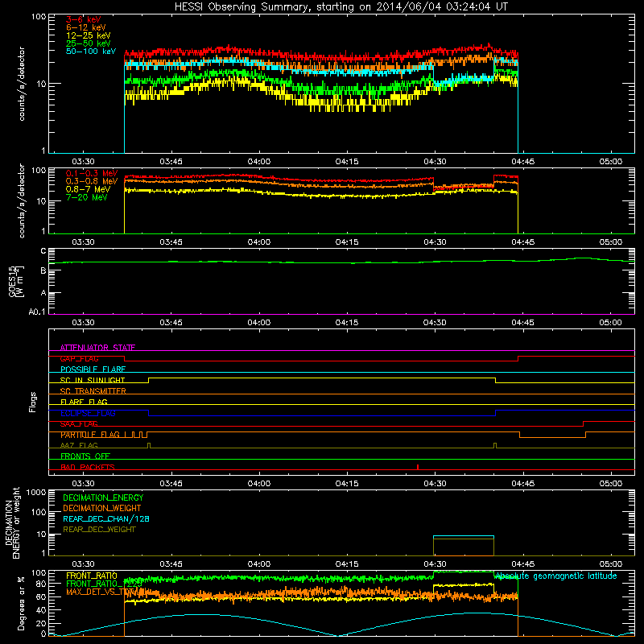Click the A0.1 tick on GOES axis
This screenshot has height=644, width=644.
pyautogui.click(x=37, y=312)
